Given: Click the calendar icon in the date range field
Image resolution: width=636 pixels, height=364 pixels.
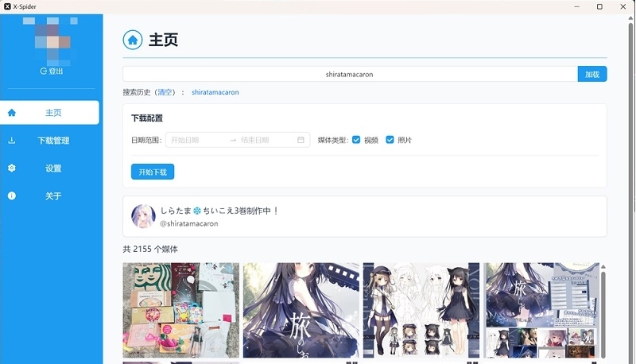Looking at the screenshot, I should 301,140.
